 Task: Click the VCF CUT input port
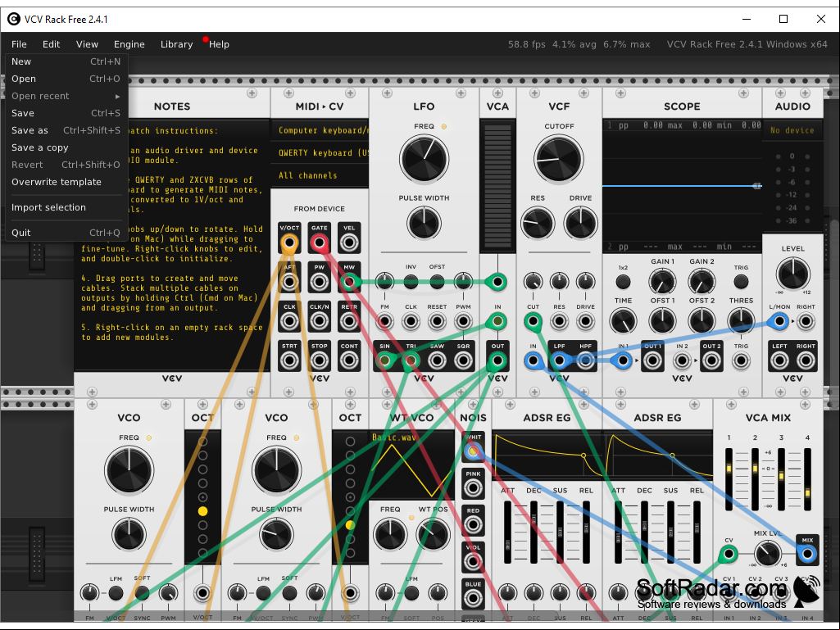(x=533, y=321)
